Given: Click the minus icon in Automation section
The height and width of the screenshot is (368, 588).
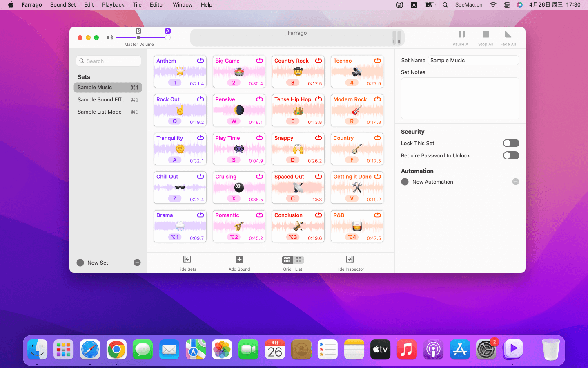Looking at the screenshot, I should point(516,182).
